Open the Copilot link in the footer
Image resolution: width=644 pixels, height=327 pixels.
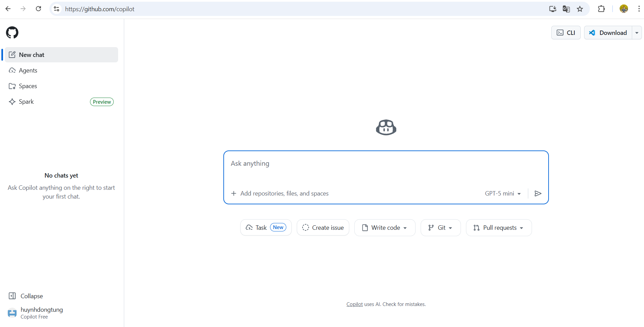point(354,304)
